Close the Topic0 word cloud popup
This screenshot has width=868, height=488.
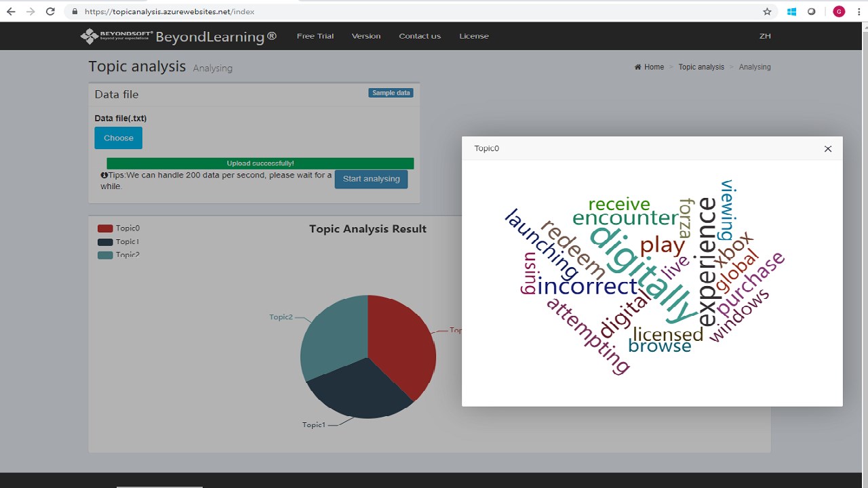tap(827, 148)
